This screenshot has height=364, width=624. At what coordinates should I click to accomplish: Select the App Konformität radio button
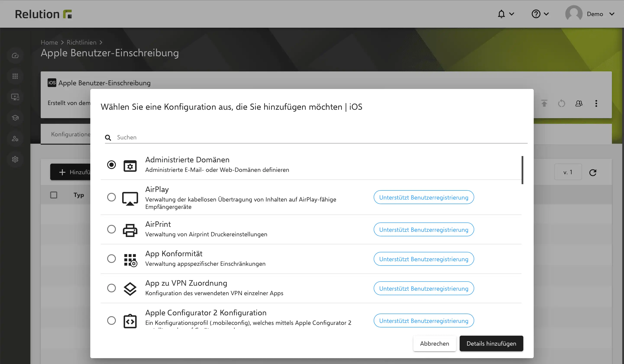click(111, 259)
